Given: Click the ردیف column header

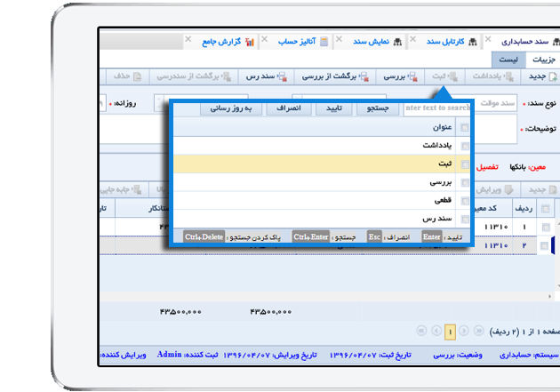Looking at the screenshot, I should [524, 209].
